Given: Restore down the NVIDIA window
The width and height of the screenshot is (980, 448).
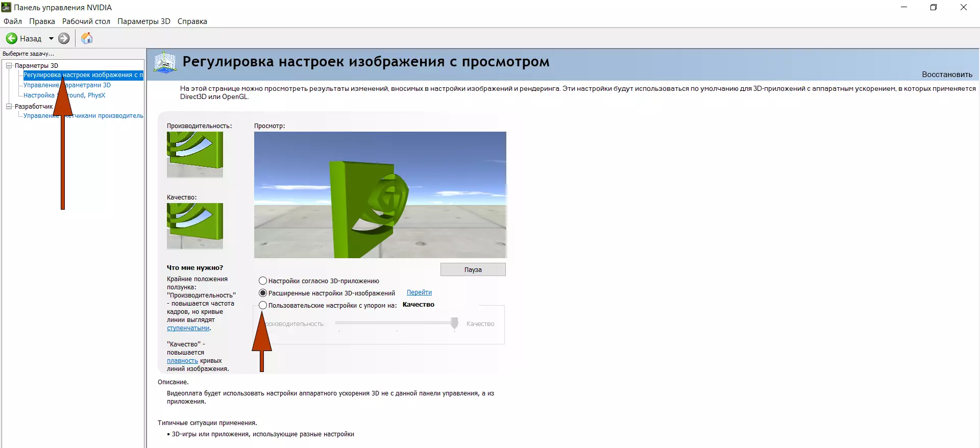Looking at the screenshot, I should (x=934, y=7).
